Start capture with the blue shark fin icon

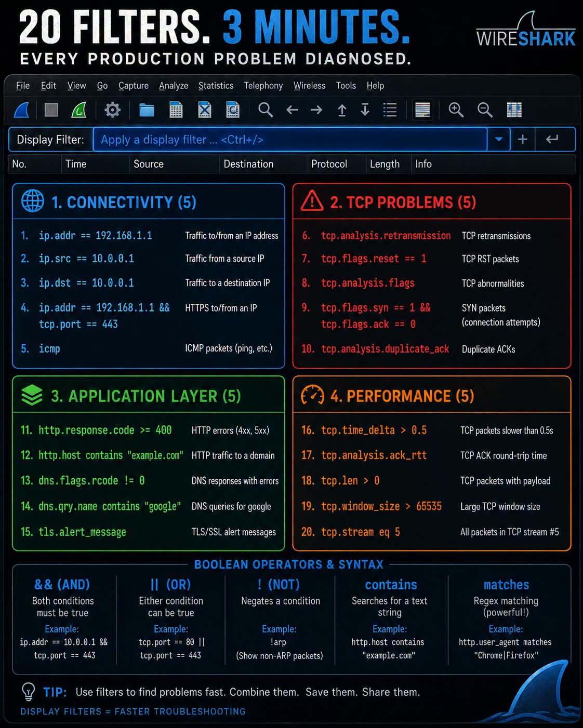21,110
